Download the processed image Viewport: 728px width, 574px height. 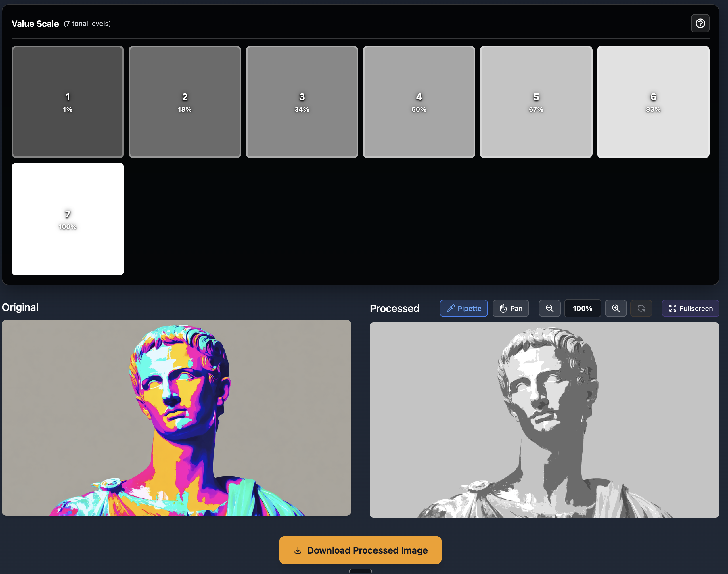coord(360,550)
